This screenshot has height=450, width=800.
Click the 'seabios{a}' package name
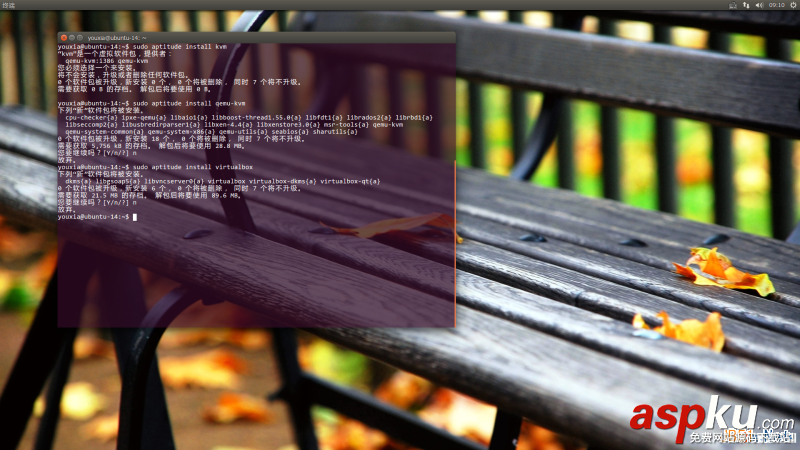[289, 132]
